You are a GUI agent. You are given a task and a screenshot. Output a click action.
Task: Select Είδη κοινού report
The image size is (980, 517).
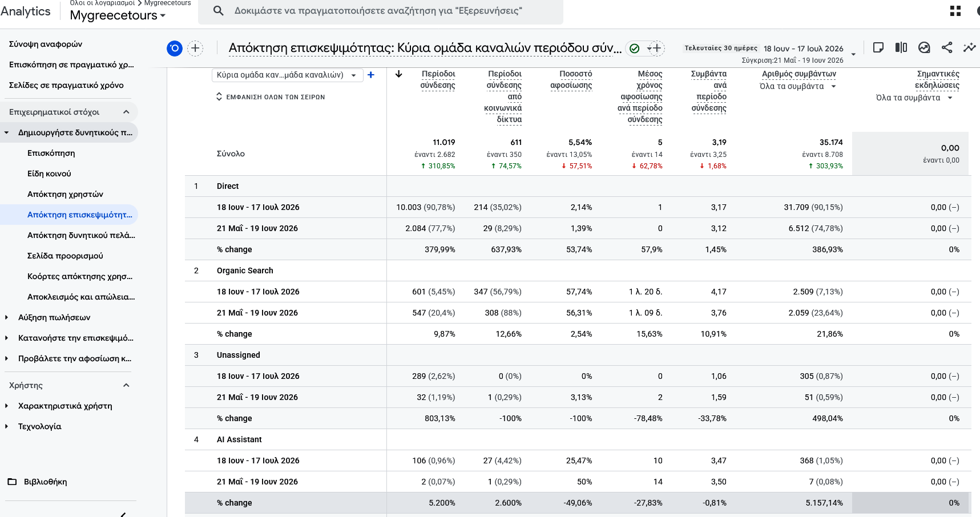[x=49, y=173]
